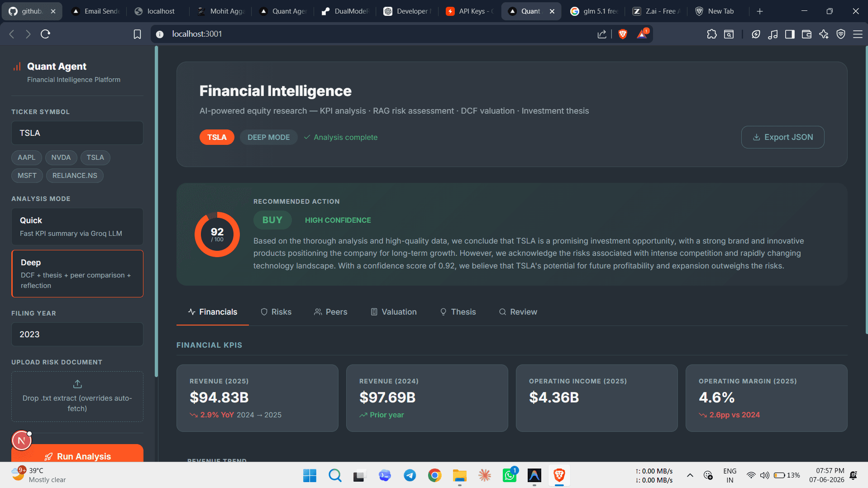Click the BUY recommendation badge
The width and height of the screenshot is (868, 488).
coord(272,220)
